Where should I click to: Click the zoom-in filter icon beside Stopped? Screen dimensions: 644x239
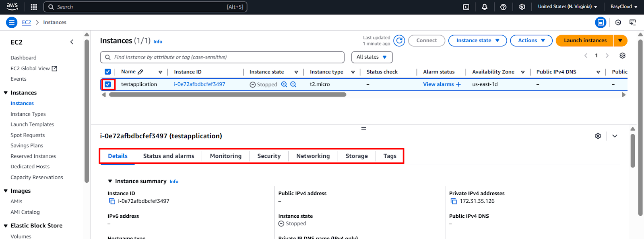[x=284, y=84]
